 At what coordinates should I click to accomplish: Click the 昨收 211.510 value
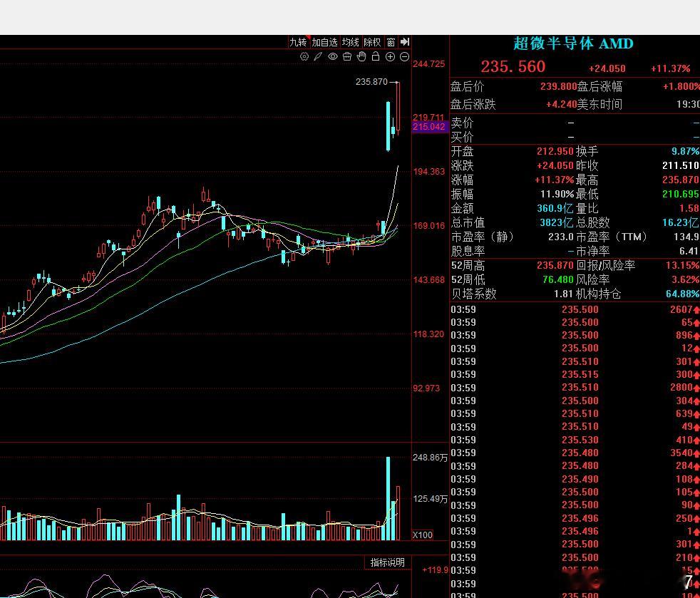pyautogui.click(x=680, y=165)
